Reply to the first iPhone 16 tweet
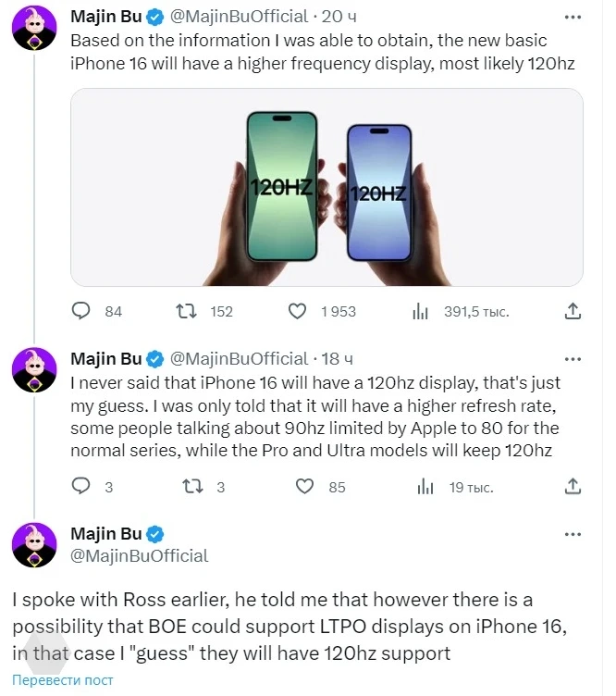The image size is (616, 696). 81,311
